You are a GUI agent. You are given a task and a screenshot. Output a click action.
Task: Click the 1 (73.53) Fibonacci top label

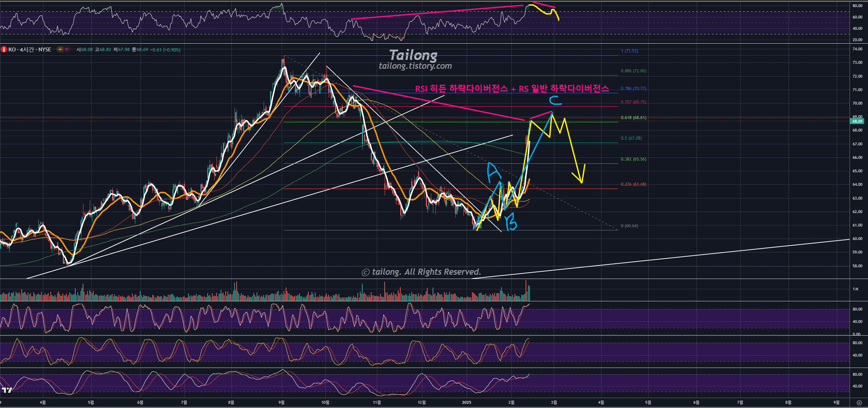(x=629, y=51)
